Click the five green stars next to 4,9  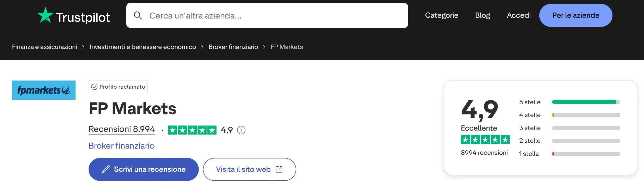click(x=193, y=130)
